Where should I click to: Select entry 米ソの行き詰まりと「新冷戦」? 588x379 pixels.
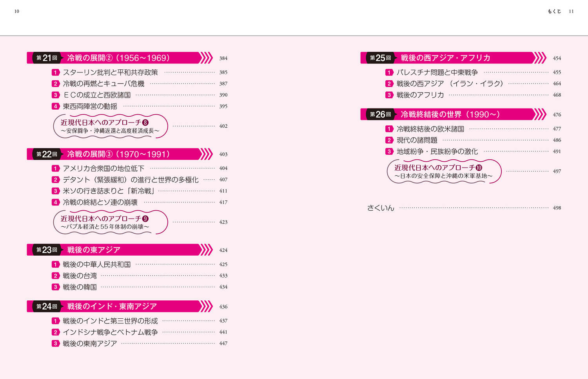tap(110, 191)
